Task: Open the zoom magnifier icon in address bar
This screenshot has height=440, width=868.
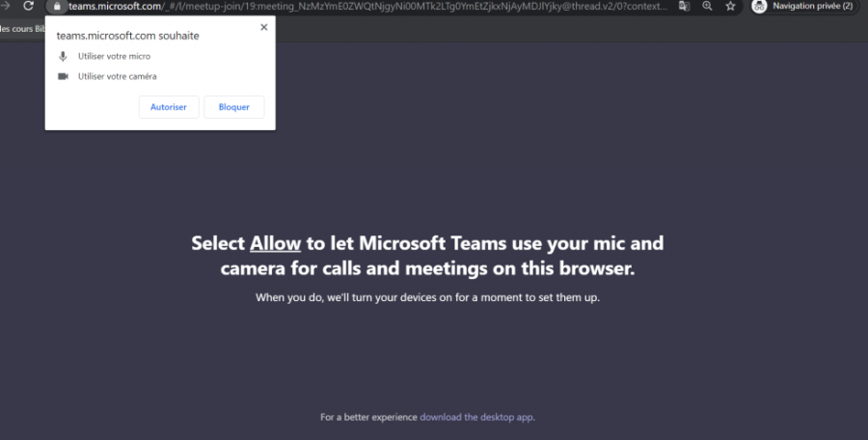Action: coord(708,6)
